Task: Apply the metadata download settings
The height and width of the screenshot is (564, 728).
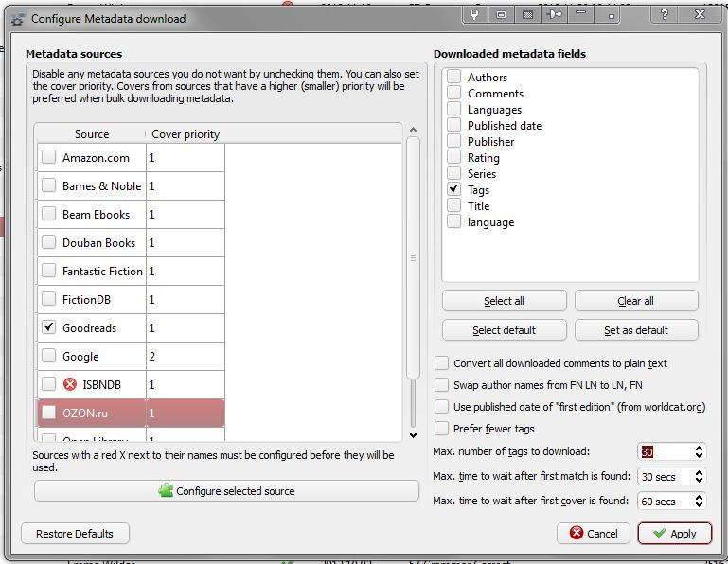Action: pos(675,534)
